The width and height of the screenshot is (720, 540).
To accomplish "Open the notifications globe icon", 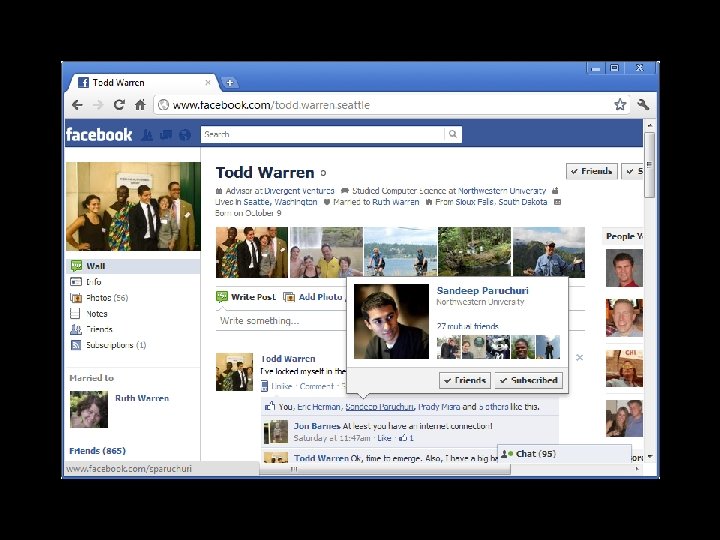I will tap(185, 135).
